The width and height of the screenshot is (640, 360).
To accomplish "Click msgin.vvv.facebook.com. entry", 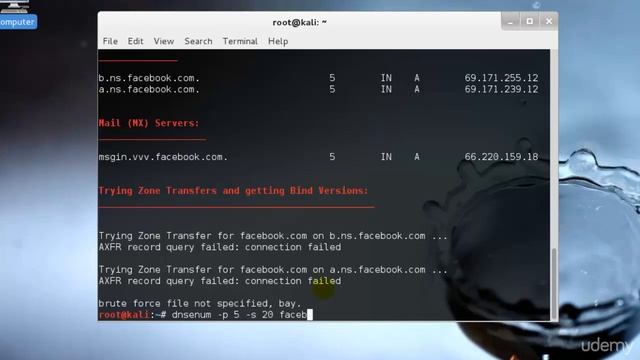I will pos(163,157).
